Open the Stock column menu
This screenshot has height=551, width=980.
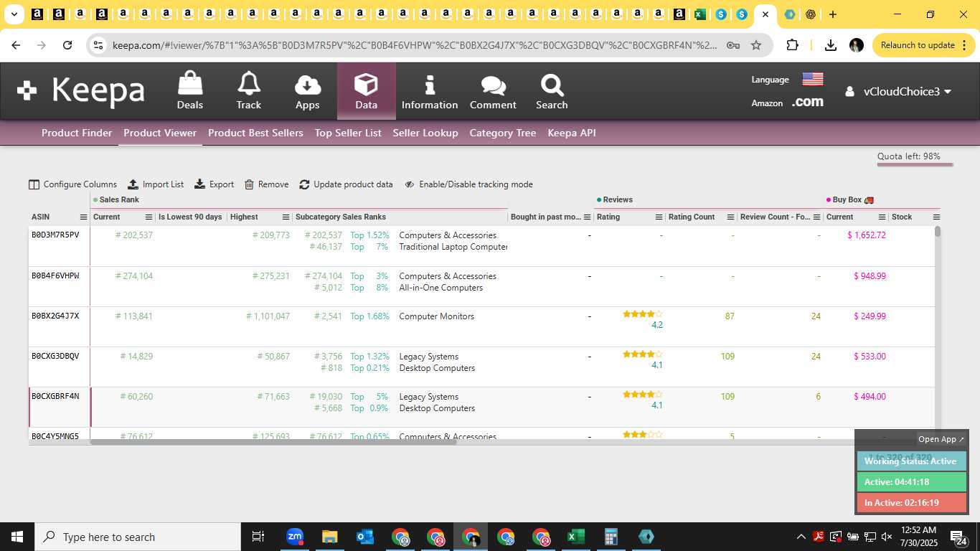936,217
